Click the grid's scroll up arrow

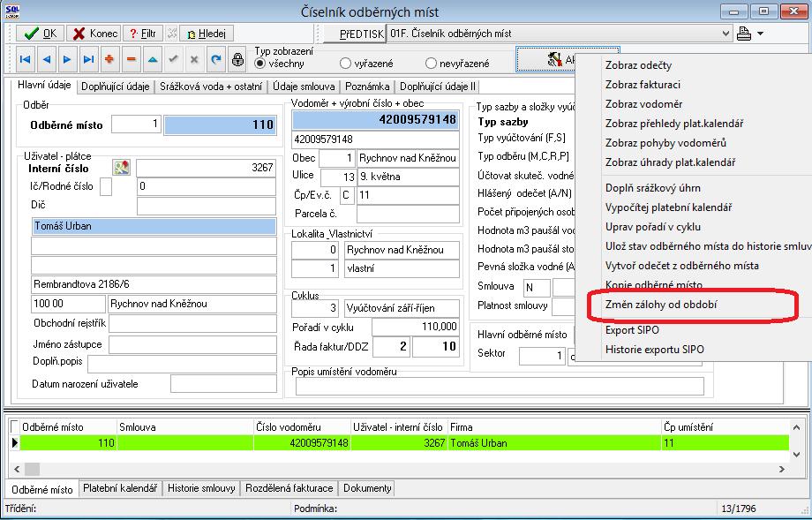click(796, 427)
